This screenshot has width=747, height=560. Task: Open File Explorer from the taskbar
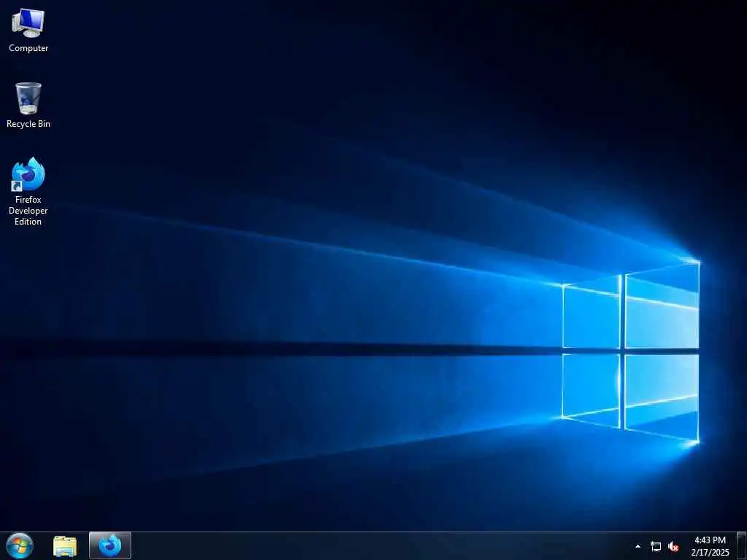(x=65, y=546)
